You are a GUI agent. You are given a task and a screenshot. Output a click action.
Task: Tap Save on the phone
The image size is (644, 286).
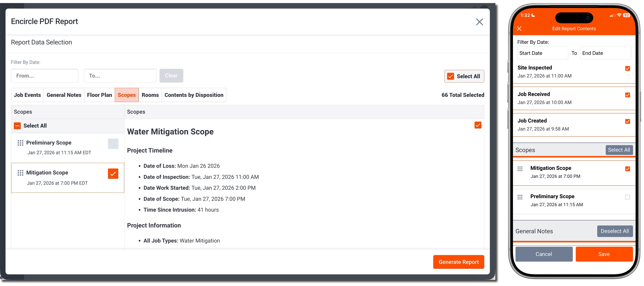[604, 254]
